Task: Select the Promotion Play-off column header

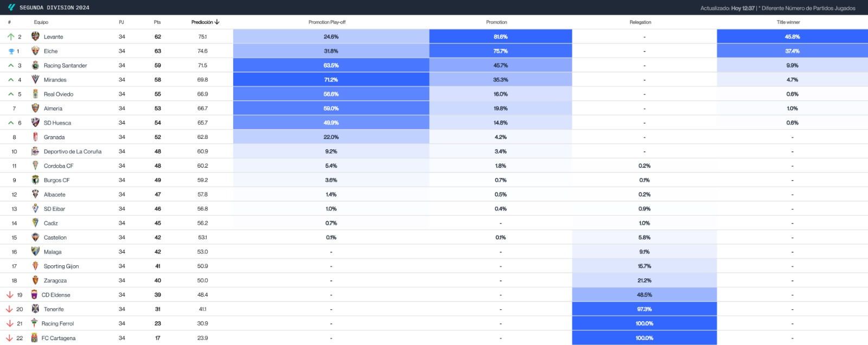Action: [327, 22]
